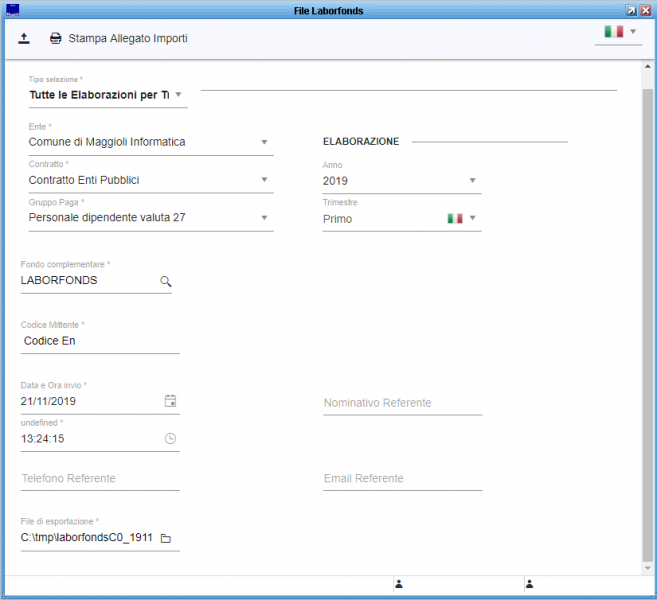Open the Italian flag language selector
The width and height of the screenshot is (657, 600).
pos(620,32)
